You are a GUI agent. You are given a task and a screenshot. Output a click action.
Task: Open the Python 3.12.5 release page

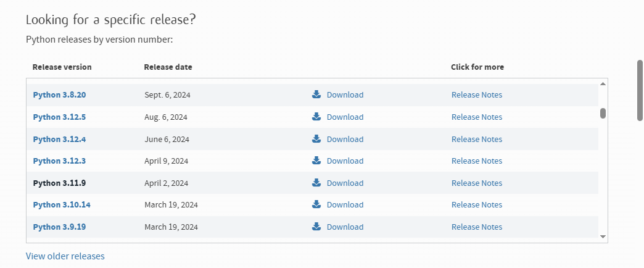tap(60, 117)
